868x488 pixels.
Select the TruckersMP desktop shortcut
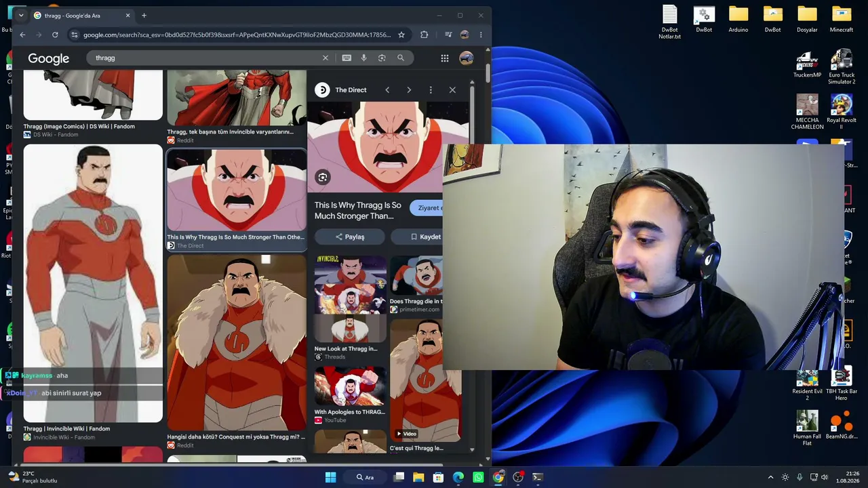[807, 64]
